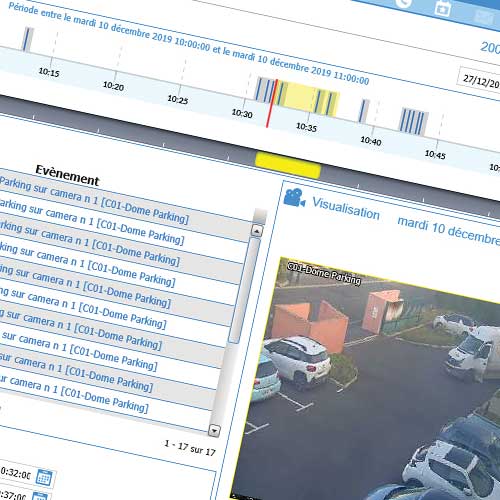Click the event list vertical scrollbar thumb
Screen dimensions: 500x500
coord(244,289)
